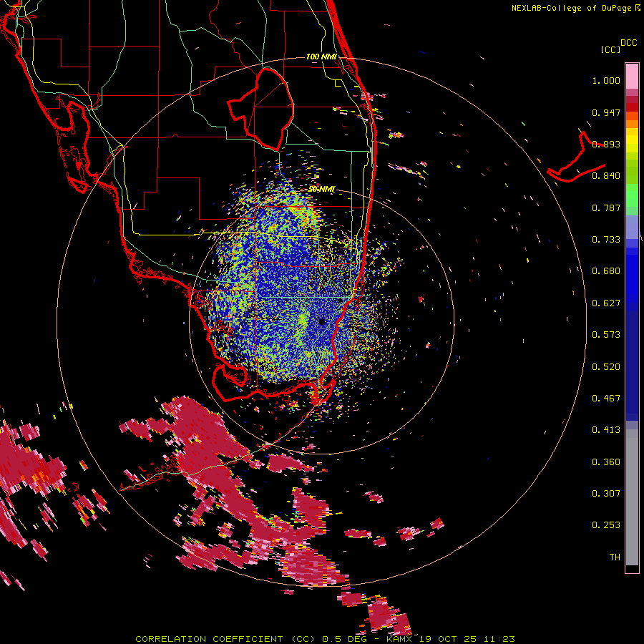Screen dimensions: 644x644
Task: Click the TH threshold label
Action: click(615, 557)
